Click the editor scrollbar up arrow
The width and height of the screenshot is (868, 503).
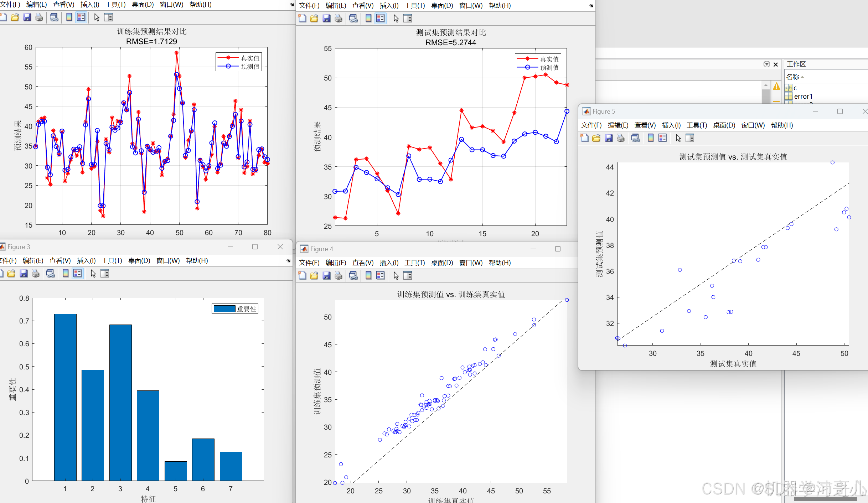click(x=766, y=85)
